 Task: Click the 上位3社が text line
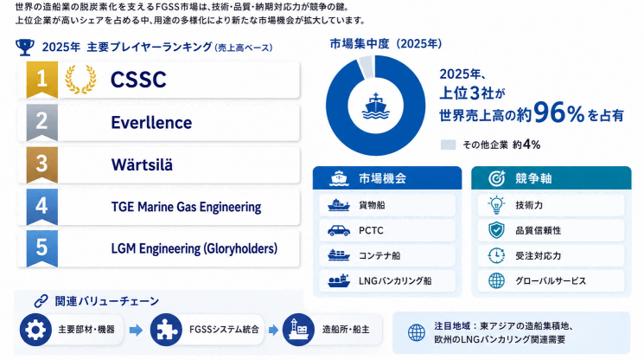click(x=472, y=93)
